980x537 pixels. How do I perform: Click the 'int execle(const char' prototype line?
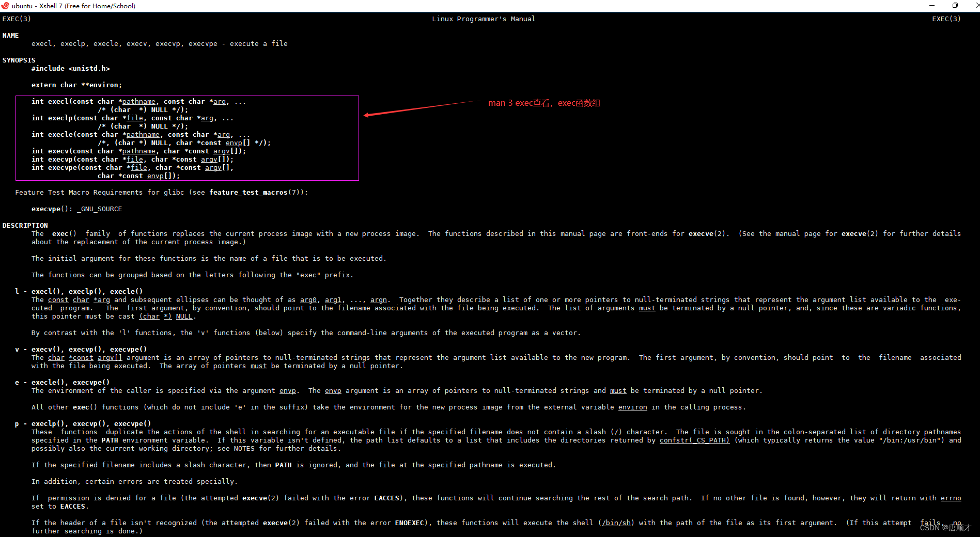[141, 135]
